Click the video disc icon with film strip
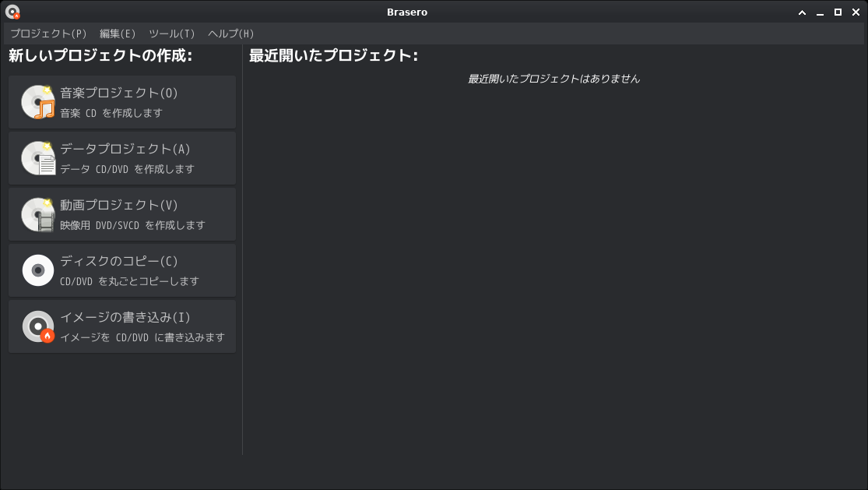Image resolution: width=868 pixels, height=490 pixels. [38, 214]
